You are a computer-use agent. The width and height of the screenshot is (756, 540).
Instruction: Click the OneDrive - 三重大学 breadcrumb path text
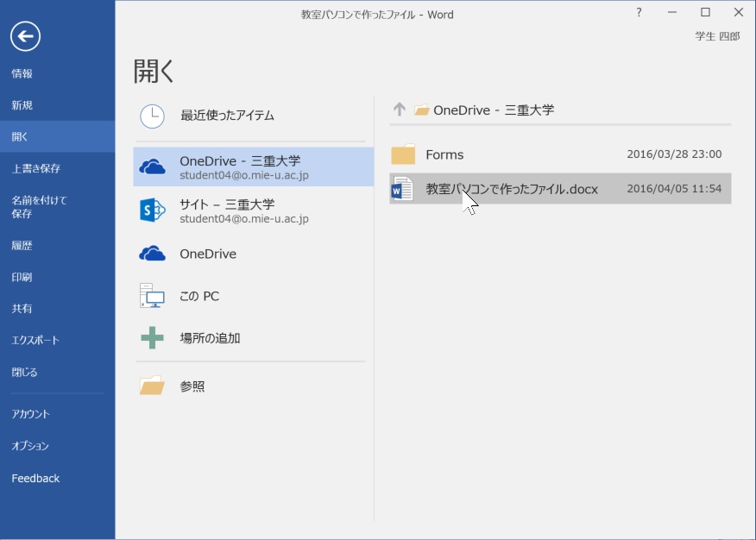[x=494, y=110]
